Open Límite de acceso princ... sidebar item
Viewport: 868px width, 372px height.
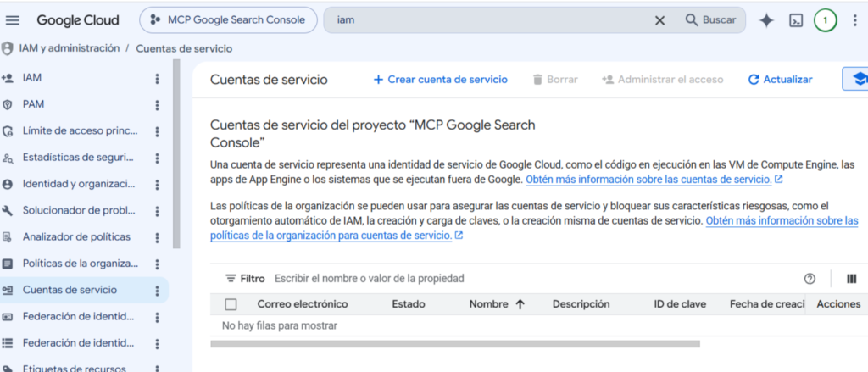click(x=81, y=131)
